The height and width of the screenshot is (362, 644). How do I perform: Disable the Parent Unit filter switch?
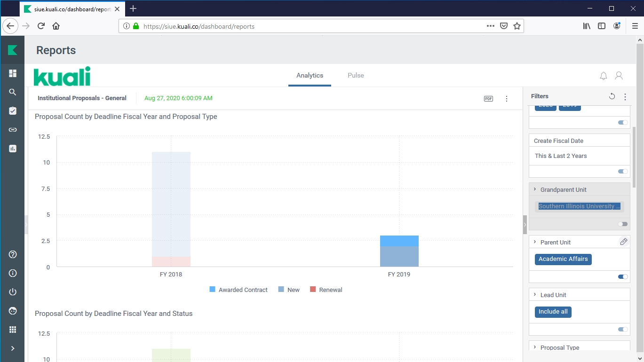point(623,277)
